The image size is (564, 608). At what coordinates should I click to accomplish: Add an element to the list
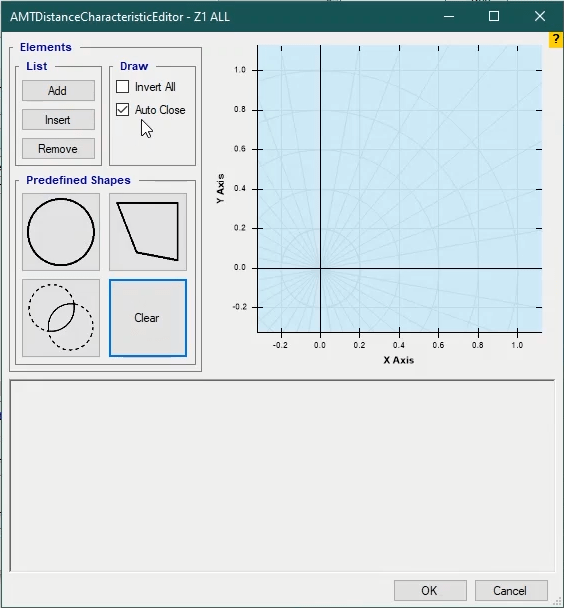(x=58, y=91)
